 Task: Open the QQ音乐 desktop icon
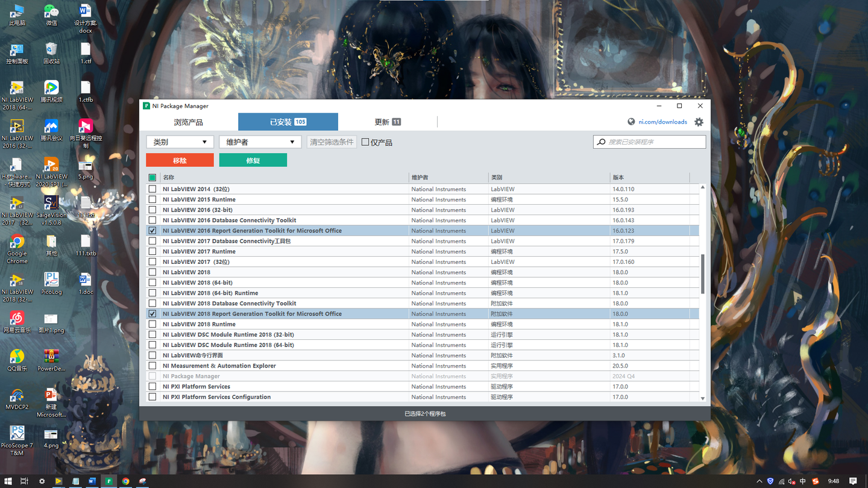pos(17,360)
